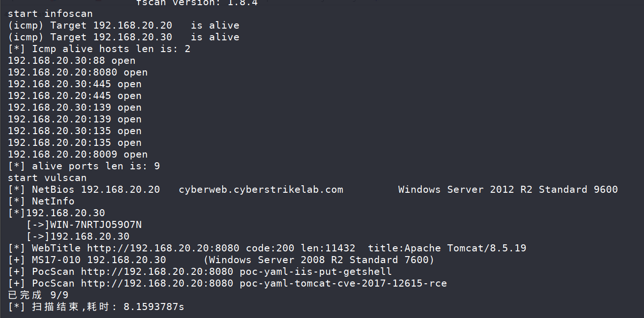
Task: Click the Windows Server 2012 R2 Standard 9600 text
Action: (x=508, y=189)
